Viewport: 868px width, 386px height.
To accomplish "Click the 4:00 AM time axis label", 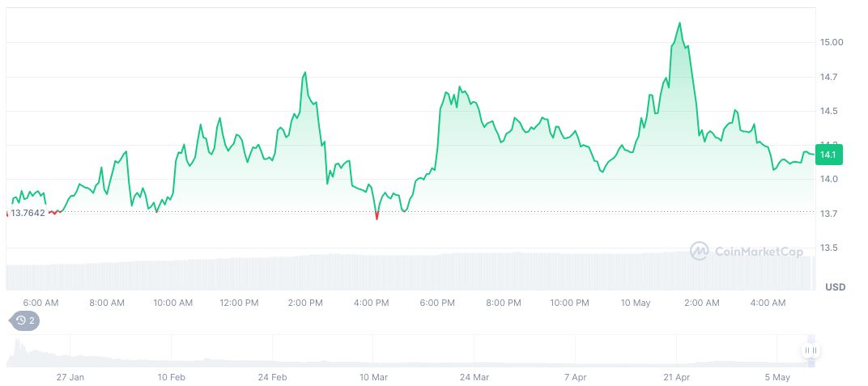I will point(768,303).
